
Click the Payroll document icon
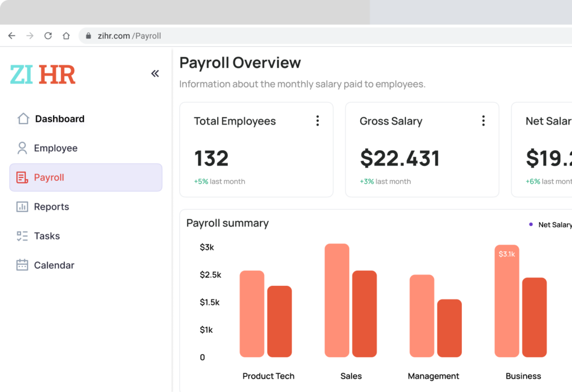click(x=22, y=178)
